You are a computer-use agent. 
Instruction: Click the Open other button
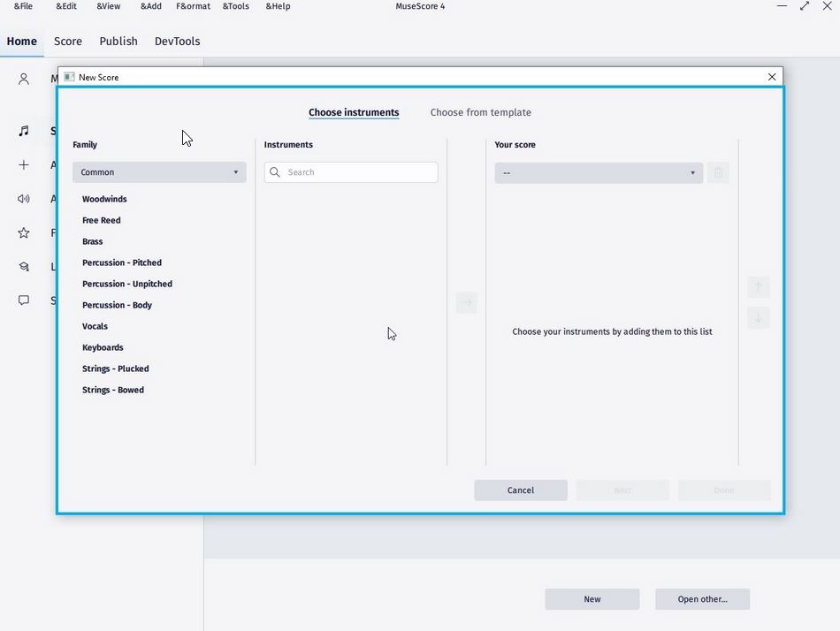(702, 599)
